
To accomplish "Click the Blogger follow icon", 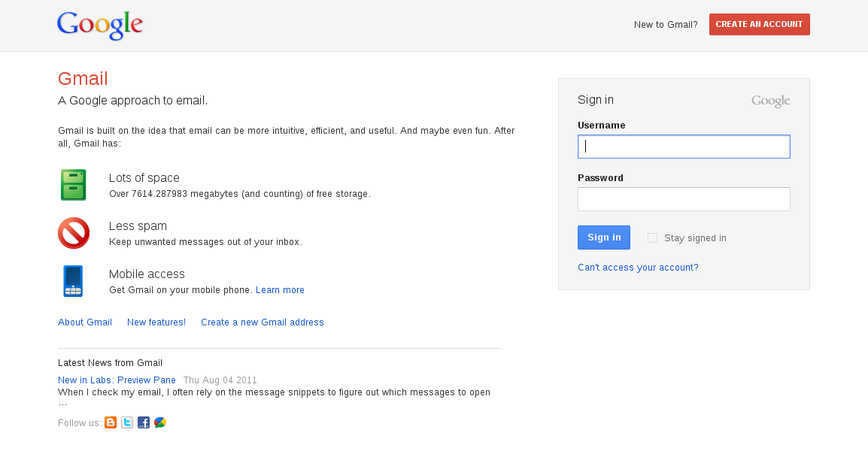I will click(111, 422).
